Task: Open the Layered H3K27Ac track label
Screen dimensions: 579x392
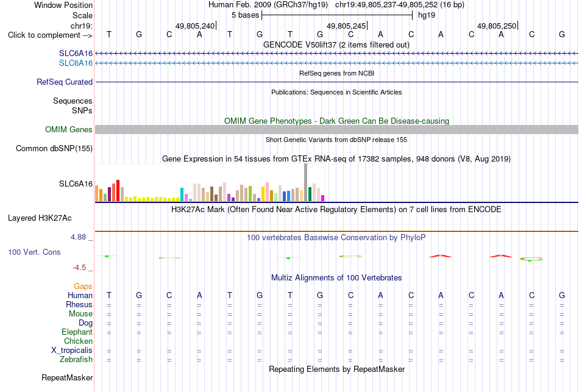Action: coord(40,218)
